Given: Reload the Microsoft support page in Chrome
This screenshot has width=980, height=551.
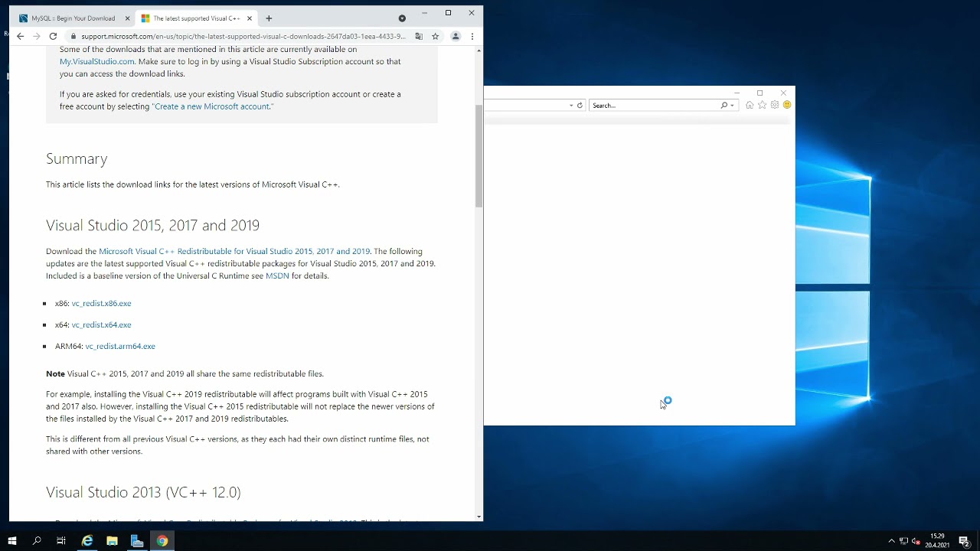Looking at the screenshot, I should pyautogui.click(x=53, y=36).
